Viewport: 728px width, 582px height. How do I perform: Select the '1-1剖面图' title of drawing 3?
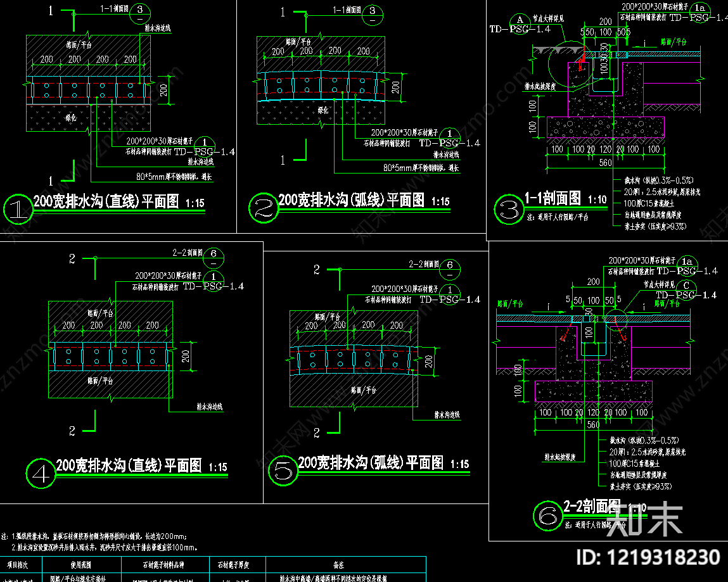[x=552, y=198]
